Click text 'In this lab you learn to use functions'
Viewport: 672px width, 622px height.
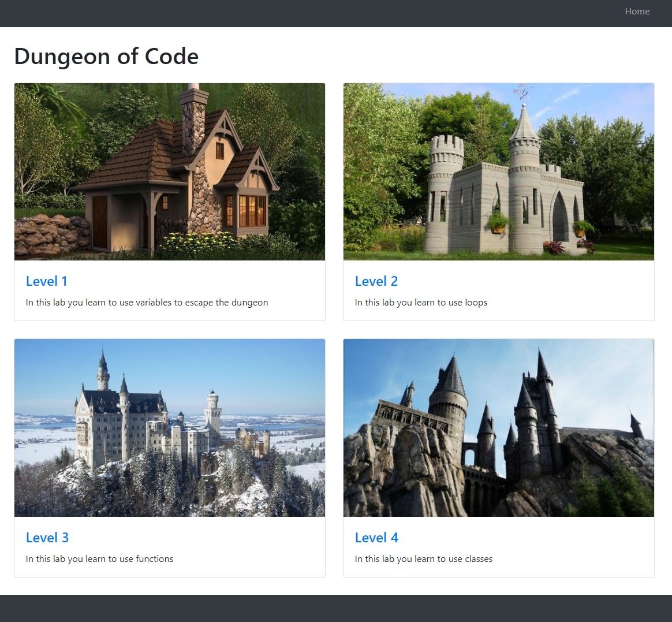coord(99,559)
